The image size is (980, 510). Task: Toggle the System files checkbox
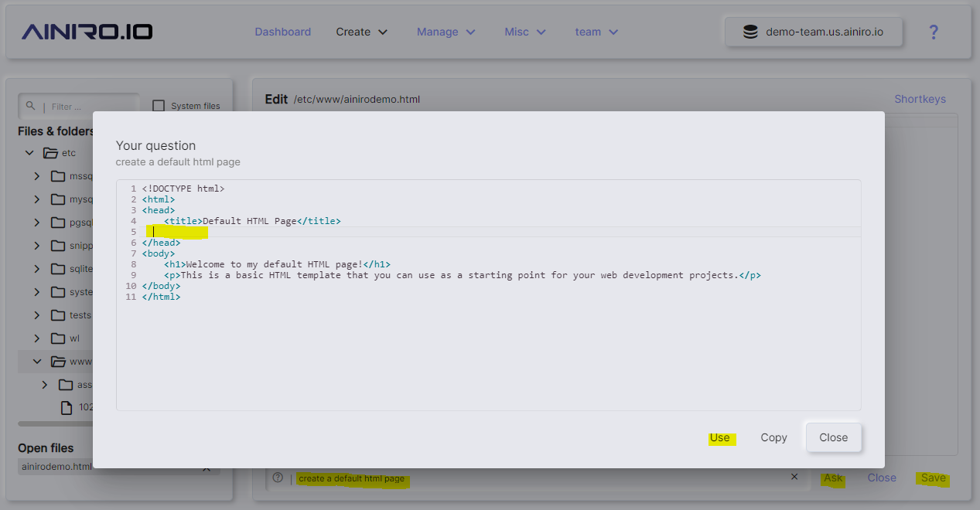pos(159,106)
